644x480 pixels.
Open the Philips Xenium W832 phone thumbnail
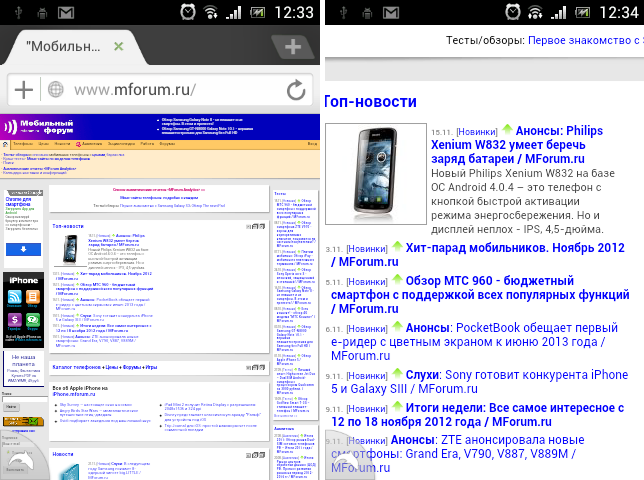(x=365, y=175)
